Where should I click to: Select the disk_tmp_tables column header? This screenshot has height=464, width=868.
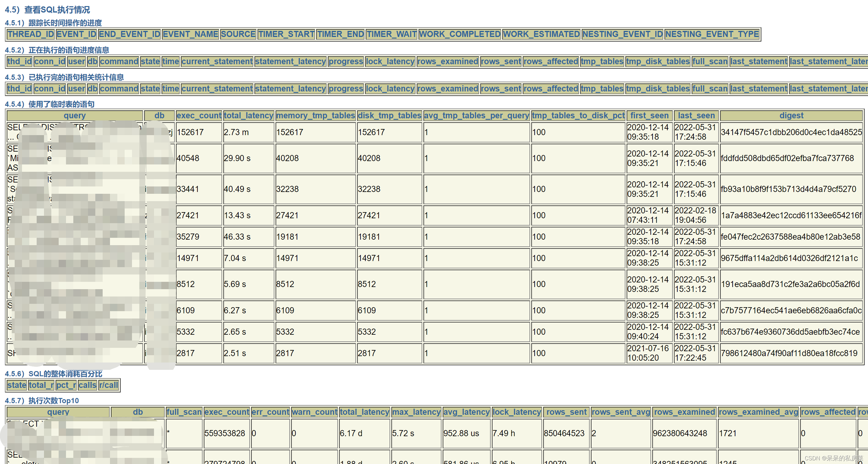click(x=390, y=116)
